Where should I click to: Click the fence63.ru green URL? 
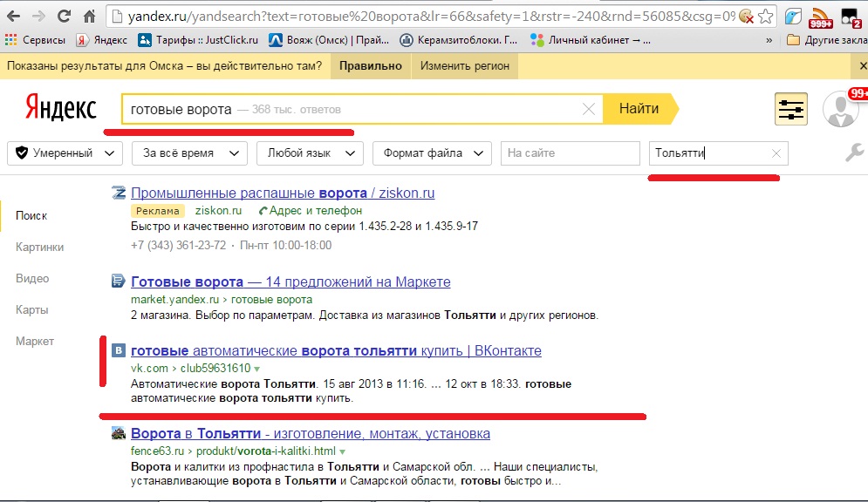pos(157,451)
